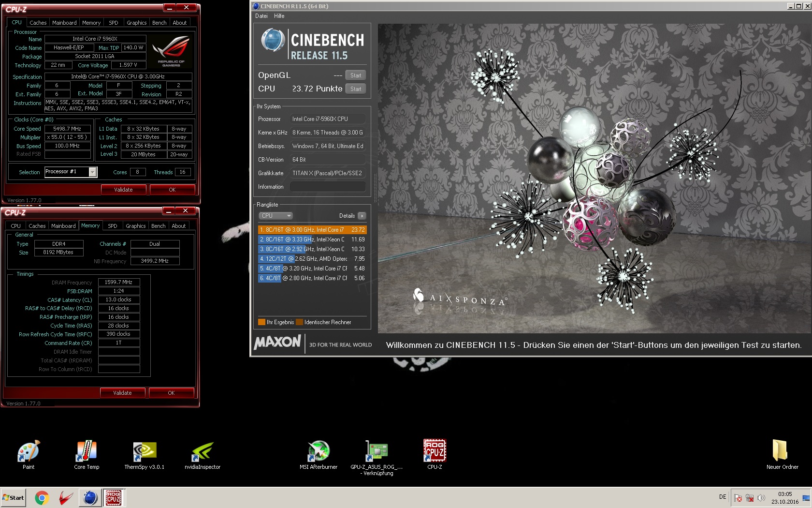The image size is (812, 508).
Task: Start the OpenGL benchmark test
Action: [x=356, y=75]
